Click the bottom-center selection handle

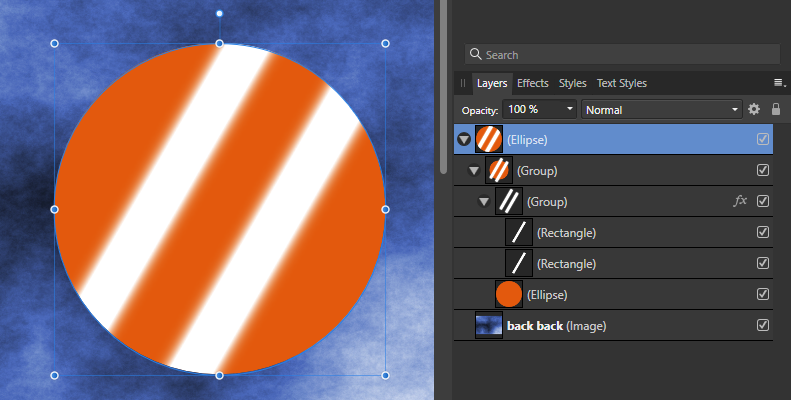pyautogui.click(x=219, y=375)
